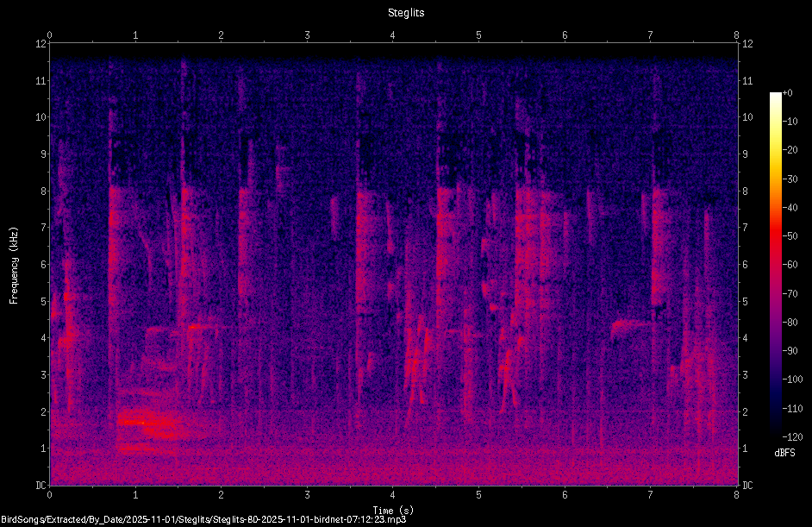Click the 1 second mark on bottom axis
Screen dimensions: 812x527
[135, 495]
